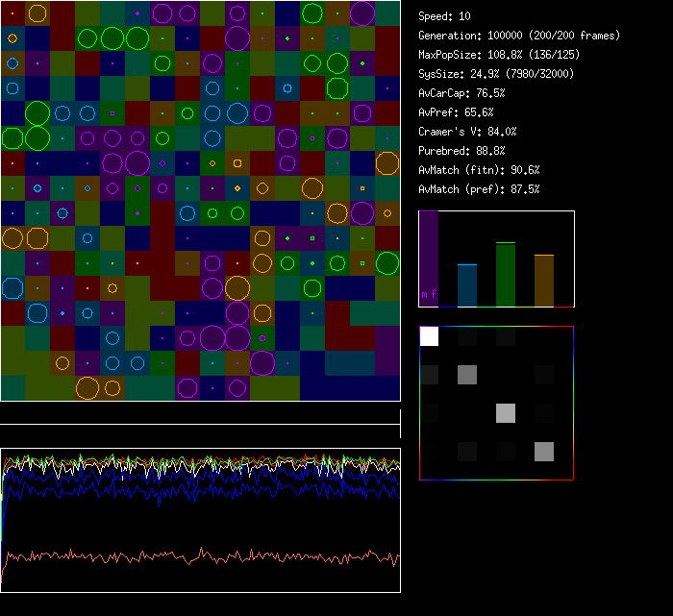Click the light gray cell in matrix's third row
673x616 pixels.
coord(506,413)
